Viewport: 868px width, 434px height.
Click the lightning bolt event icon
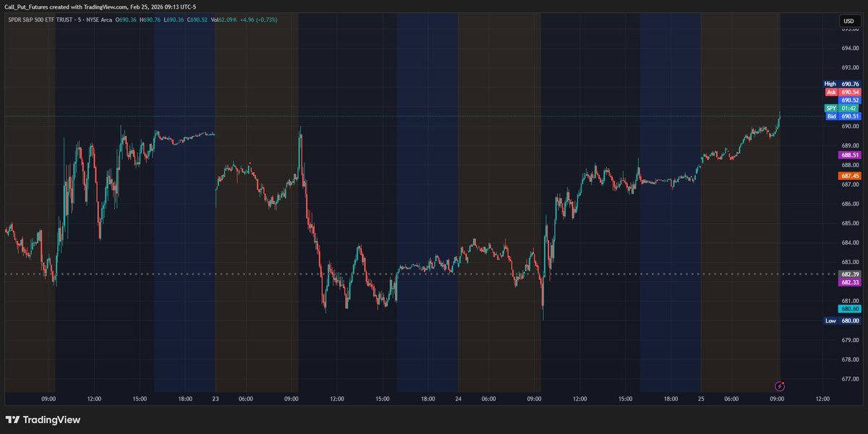pos(780,386)
